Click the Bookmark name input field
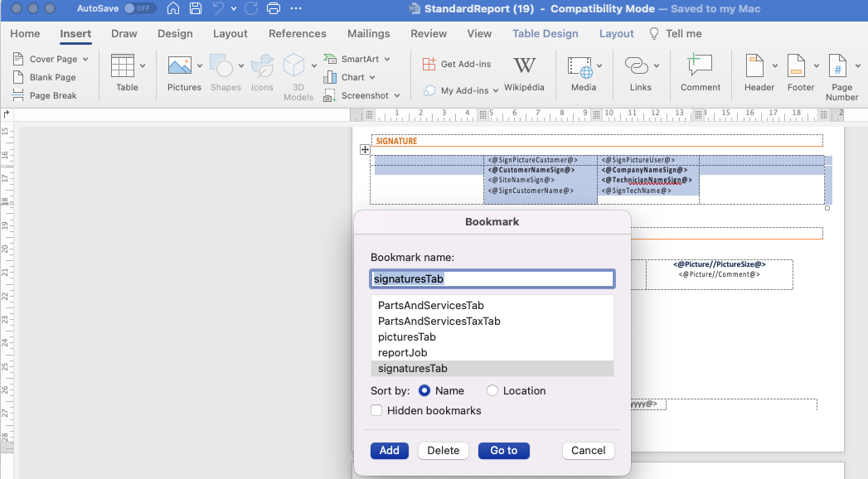Screen dimensions: 868x479 (x=492, y=278)
